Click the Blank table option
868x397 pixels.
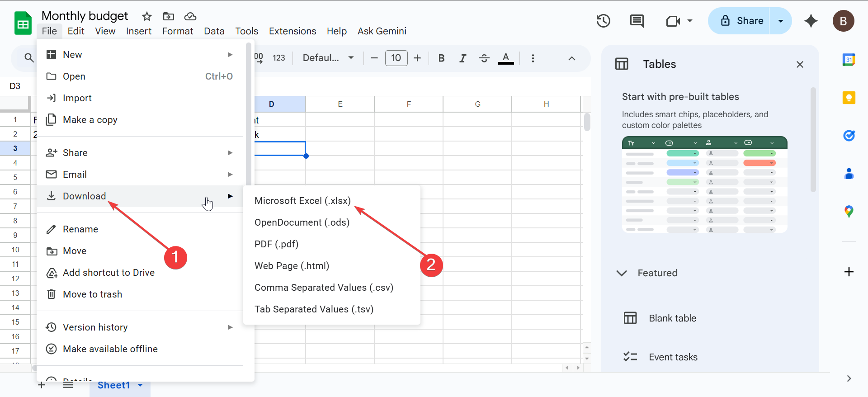672,318
